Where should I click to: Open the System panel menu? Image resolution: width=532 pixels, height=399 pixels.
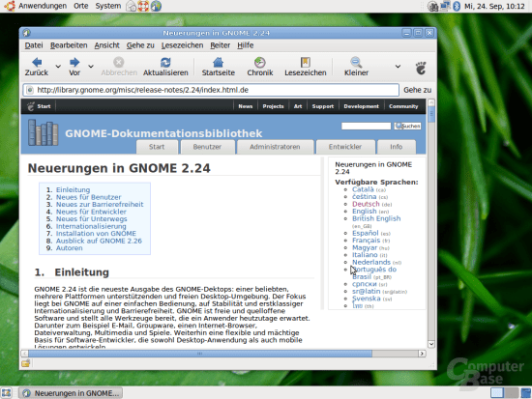click(x=108, y=6)
